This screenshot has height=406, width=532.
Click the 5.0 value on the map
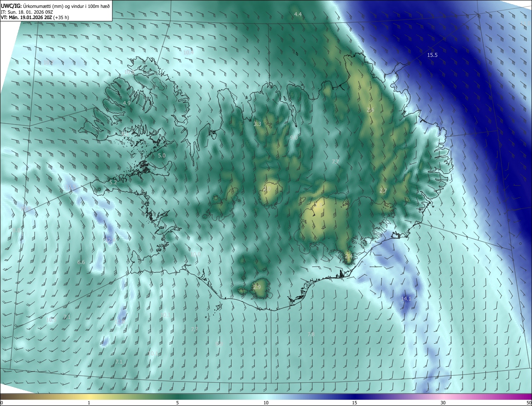pos(162,156)
